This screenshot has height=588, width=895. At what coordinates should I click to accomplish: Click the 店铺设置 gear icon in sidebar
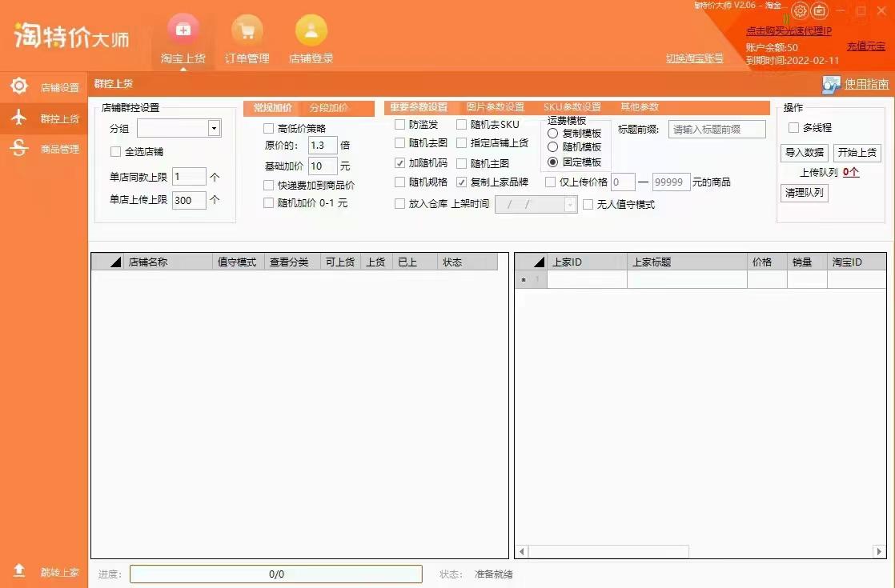(x=19, y=86)
